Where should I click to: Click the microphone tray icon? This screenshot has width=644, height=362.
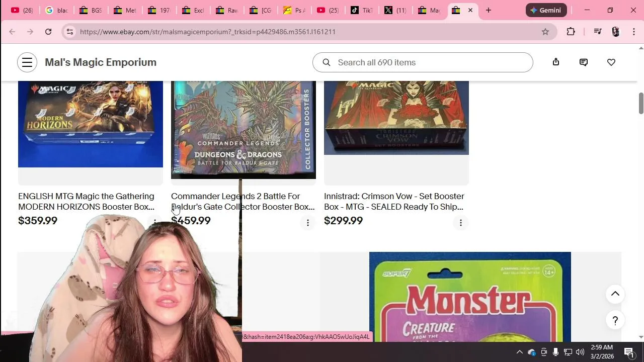point(555,352)
